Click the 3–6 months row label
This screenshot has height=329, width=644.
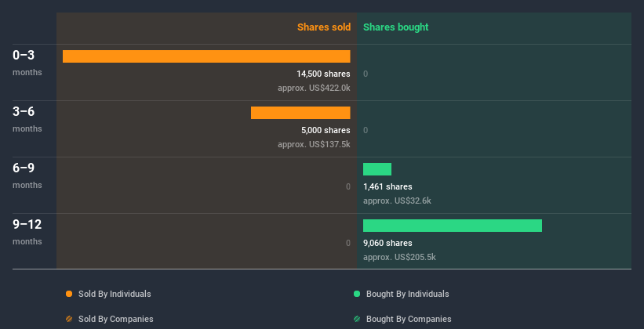(27, 119)
